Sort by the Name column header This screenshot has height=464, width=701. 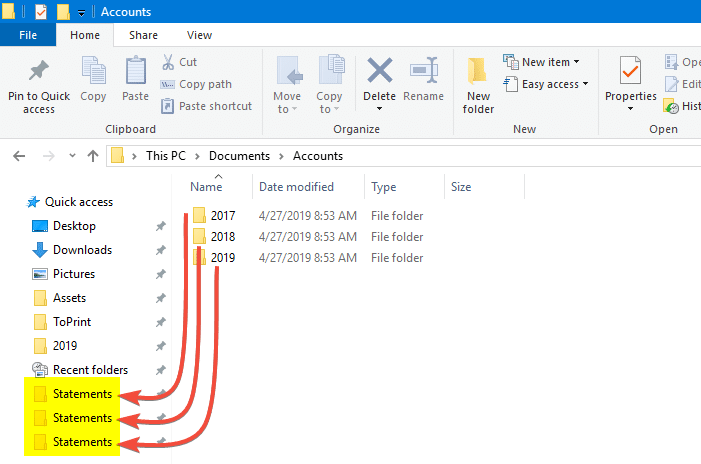[x=206, y=187]
